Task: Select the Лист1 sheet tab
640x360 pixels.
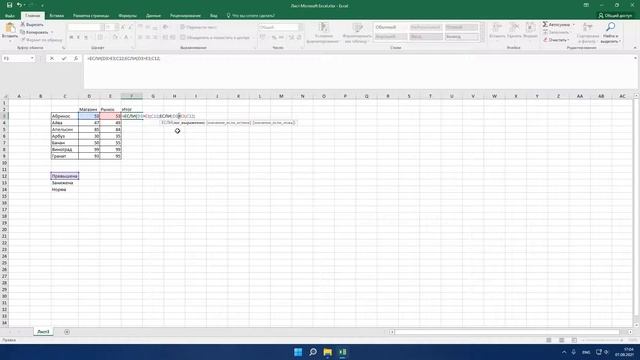Action: coord(43,332)
